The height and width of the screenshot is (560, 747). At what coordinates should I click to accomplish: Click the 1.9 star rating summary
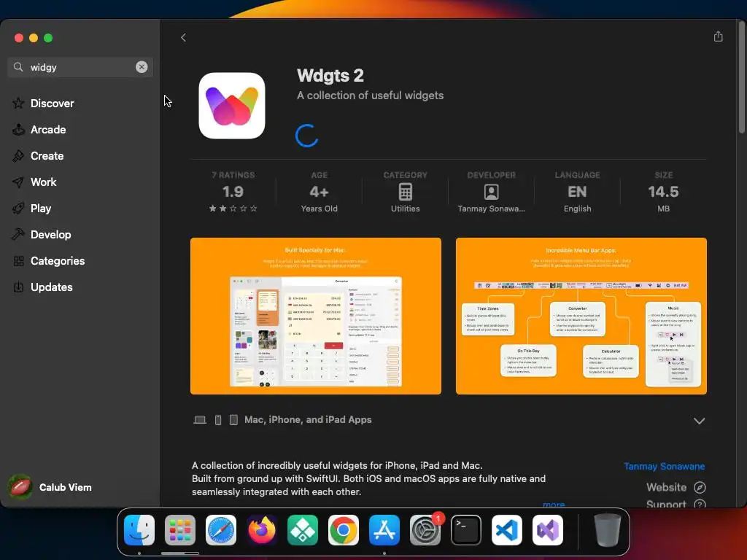233,192
